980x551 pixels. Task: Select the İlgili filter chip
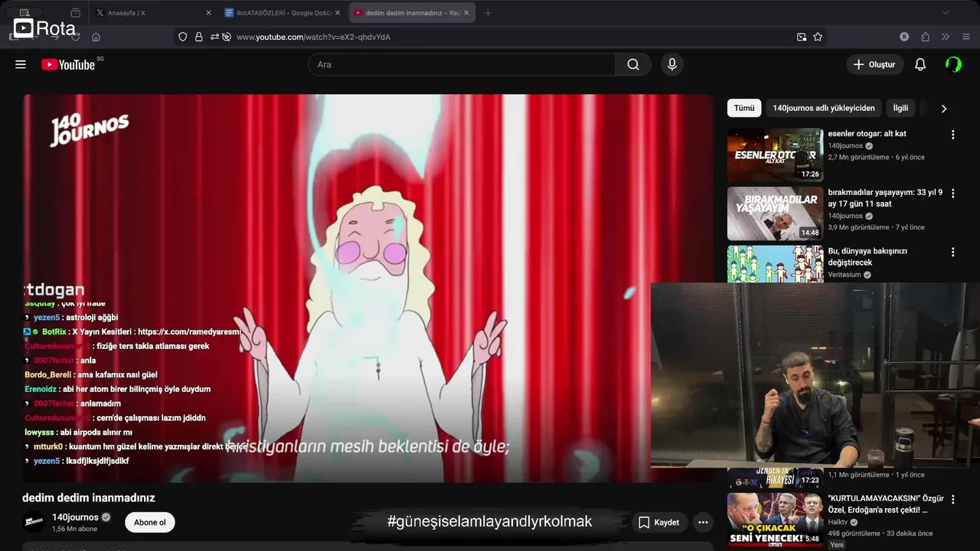tap(900, 108)
